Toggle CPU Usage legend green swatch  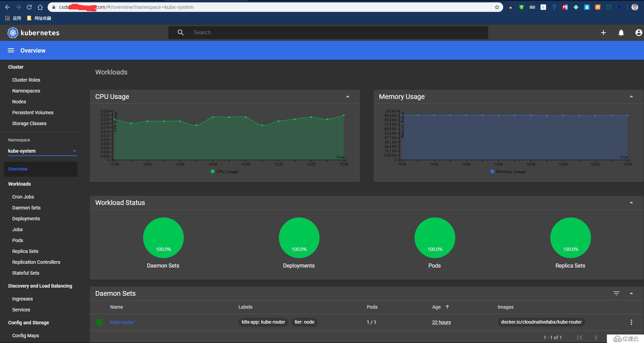click(x=213, y=171)
